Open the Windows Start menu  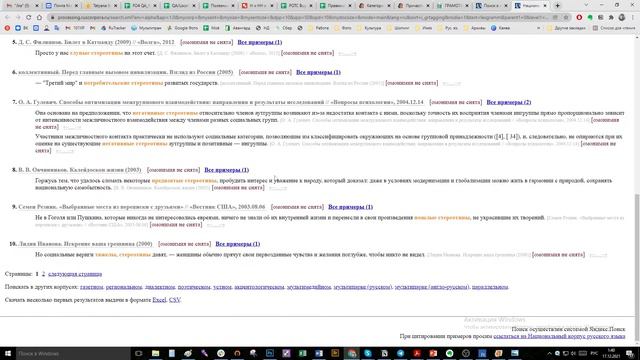[8, 353]
